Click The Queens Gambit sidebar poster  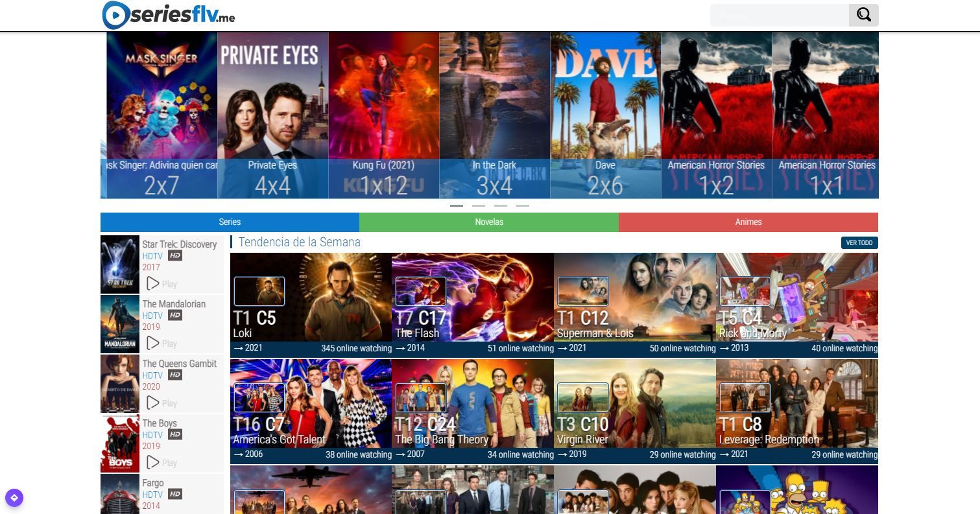tap(120, 384)
